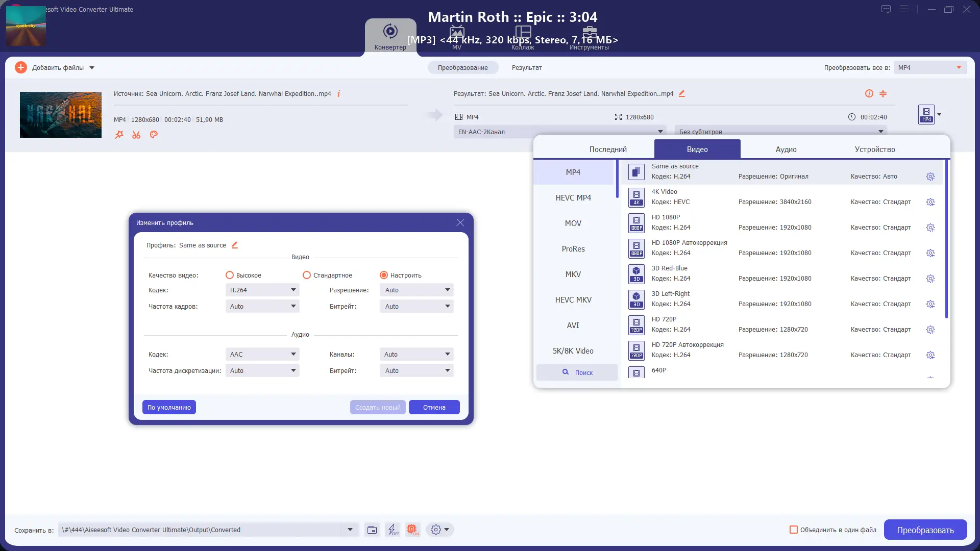Image resolution: width=980 pixels, height=551 pixels.
Task: Switch to the Аудио format tab
Action: [786, 149]
